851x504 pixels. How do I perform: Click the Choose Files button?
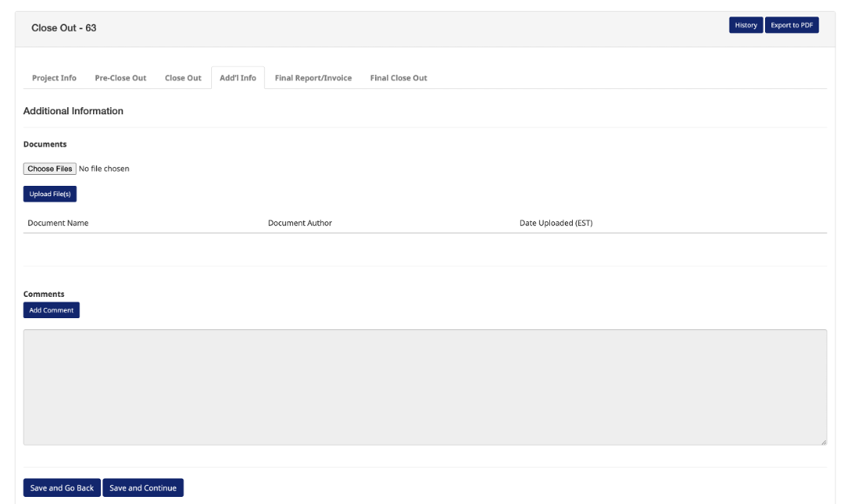click(x=50, y=169)
